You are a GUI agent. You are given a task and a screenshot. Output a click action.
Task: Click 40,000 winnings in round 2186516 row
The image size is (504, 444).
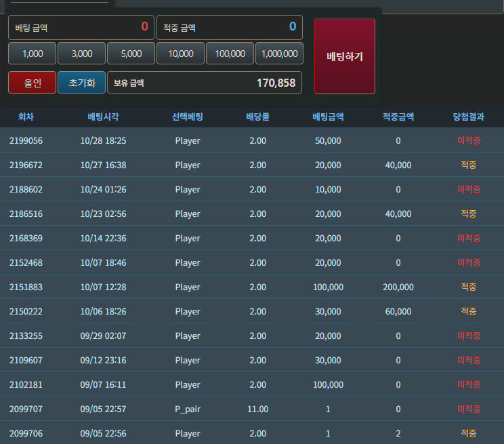pos(398,214)
